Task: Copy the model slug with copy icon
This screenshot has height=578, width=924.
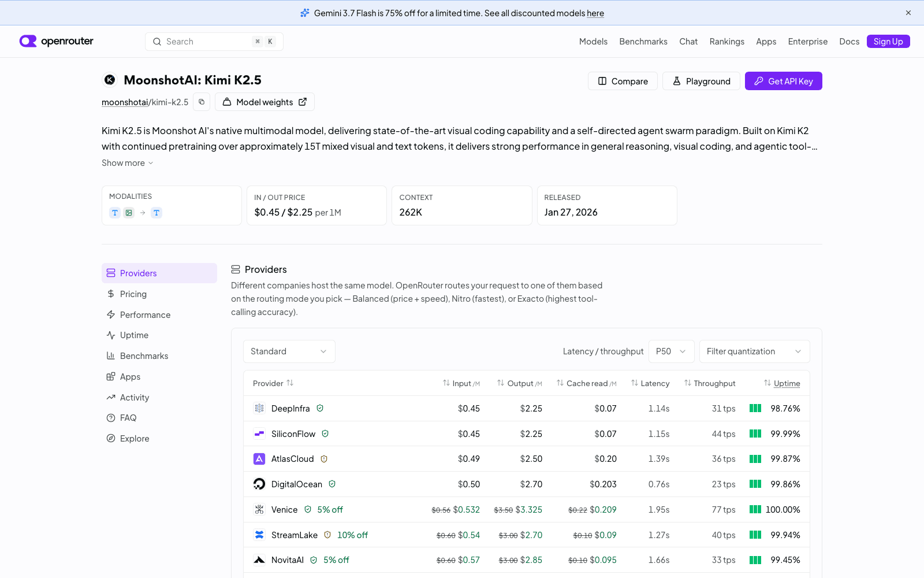Action: click(x=202, y=102)
